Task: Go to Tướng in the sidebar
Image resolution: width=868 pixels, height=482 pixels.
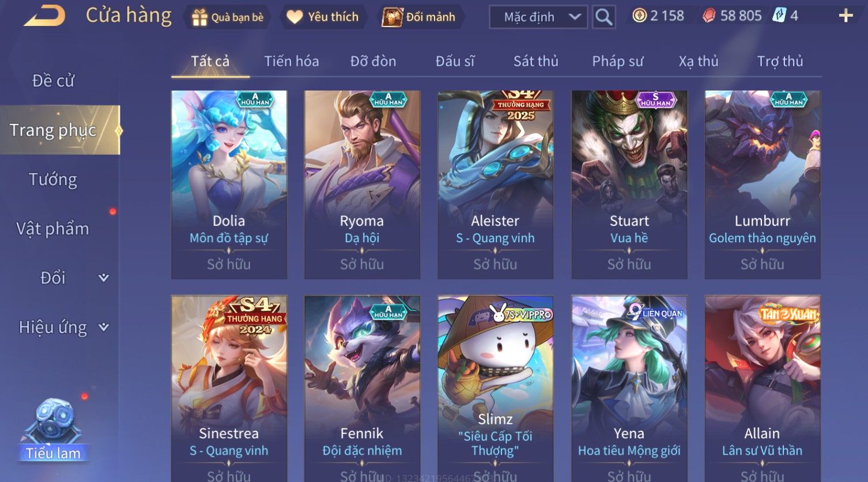Action: point(53,179)
